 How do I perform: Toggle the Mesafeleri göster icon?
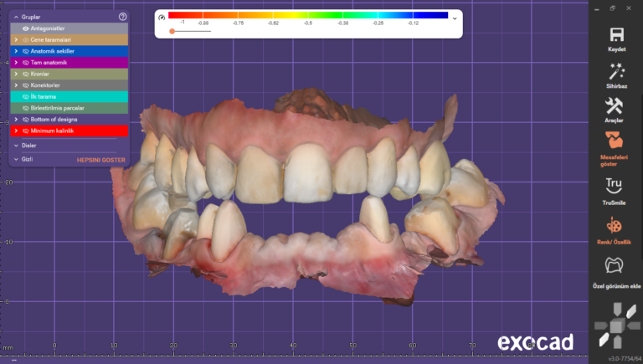pos(616,138)
